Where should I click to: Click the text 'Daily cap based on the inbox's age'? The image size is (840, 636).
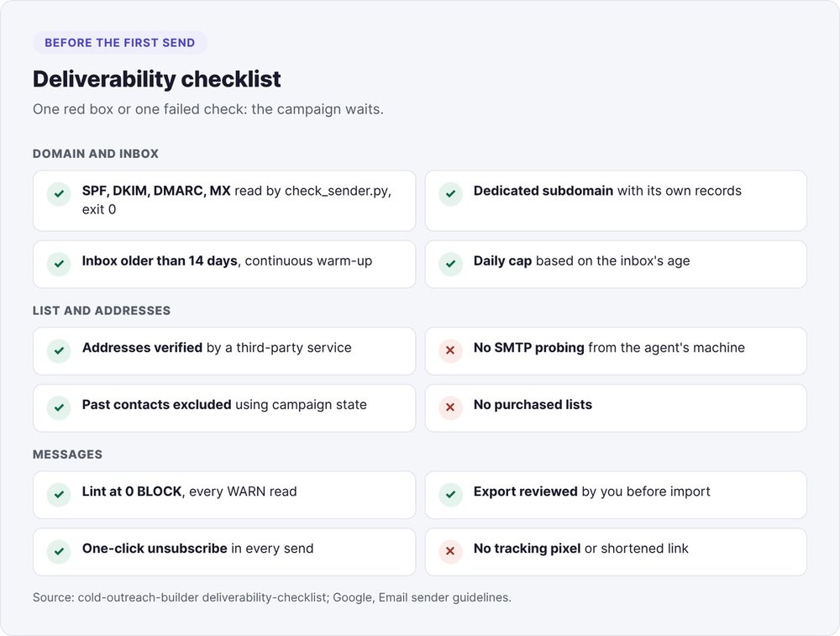(x=582, y=261)
